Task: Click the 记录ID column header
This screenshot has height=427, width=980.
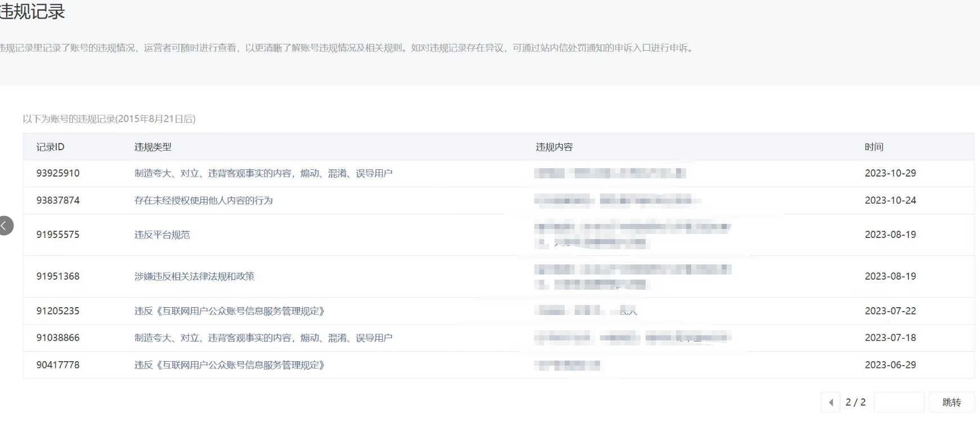Action: pos(51,147)
